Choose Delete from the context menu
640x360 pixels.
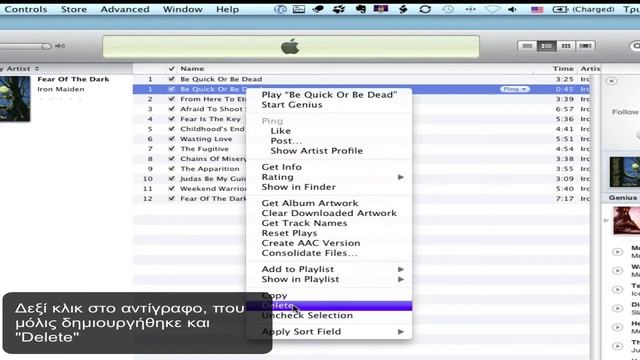329,305
